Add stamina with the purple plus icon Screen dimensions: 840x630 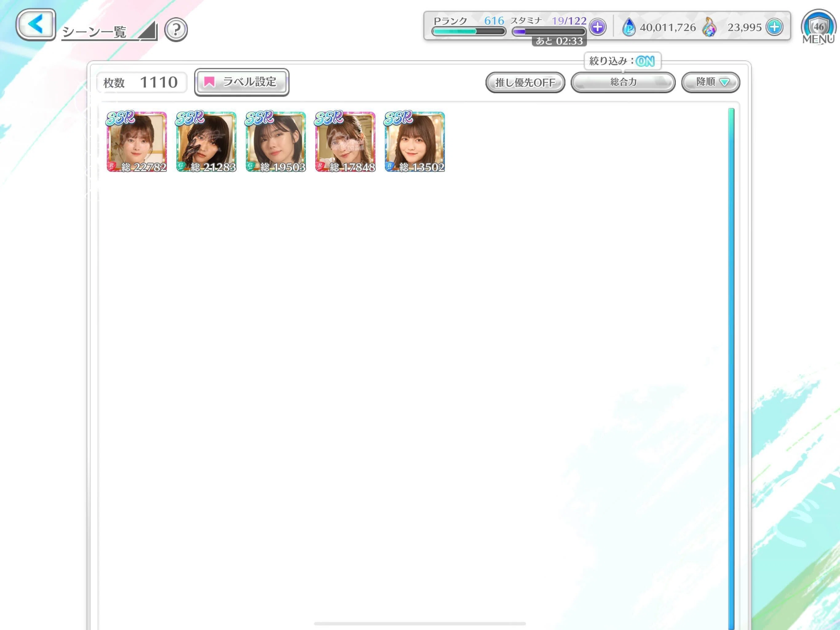coord(598,27)
